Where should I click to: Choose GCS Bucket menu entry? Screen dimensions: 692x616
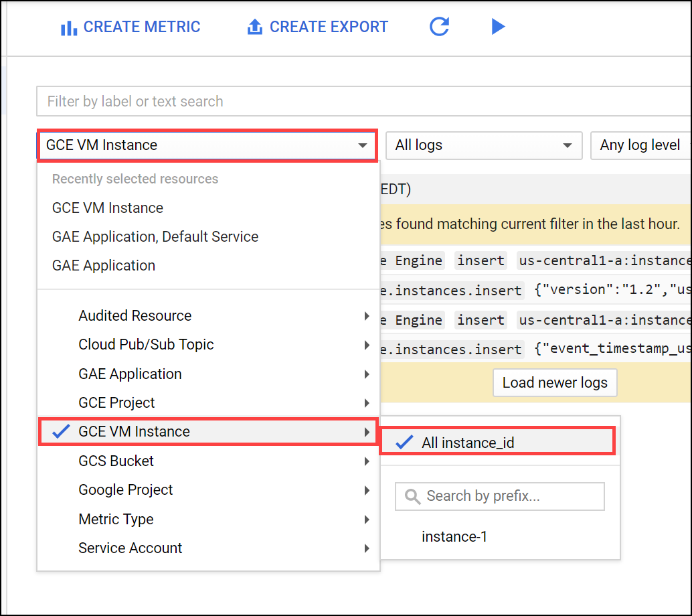[208, 461]
